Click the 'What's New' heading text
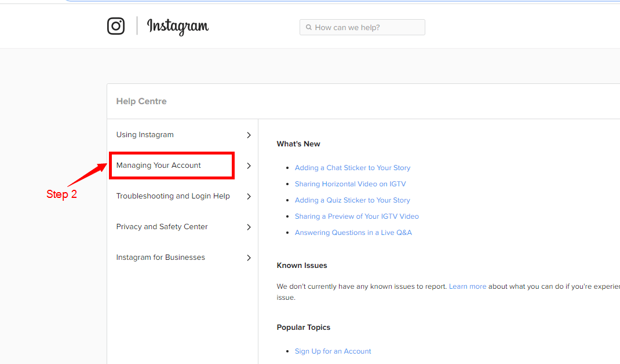 pos(298,144)
